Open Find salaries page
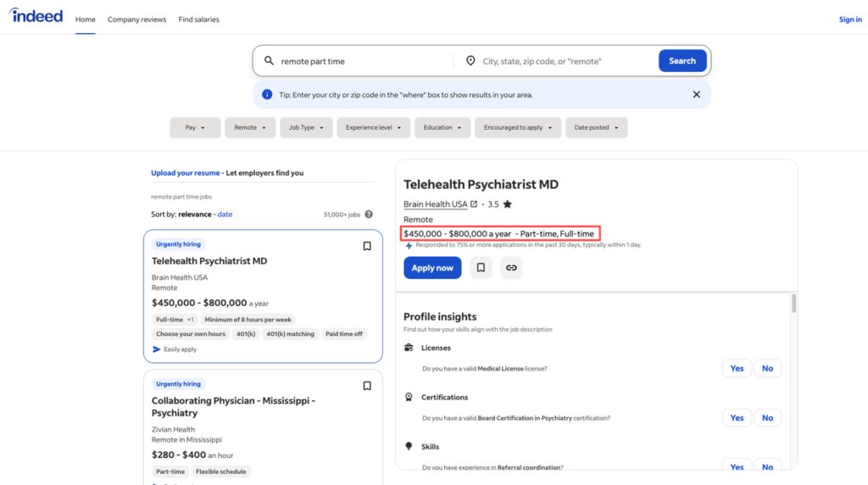This screenshot has height=485, width=868. tap(198, 20)
